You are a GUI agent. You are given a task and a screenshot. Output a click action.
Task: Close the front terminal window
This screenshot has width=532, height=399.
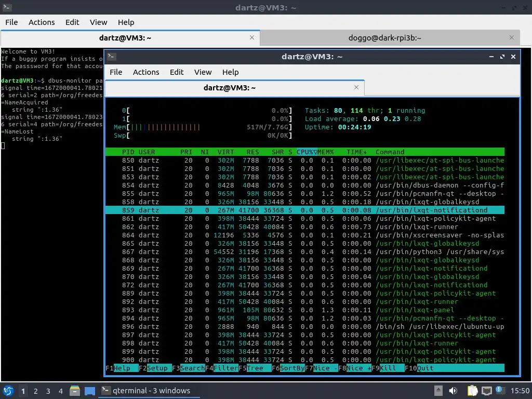tap(513, 57)
